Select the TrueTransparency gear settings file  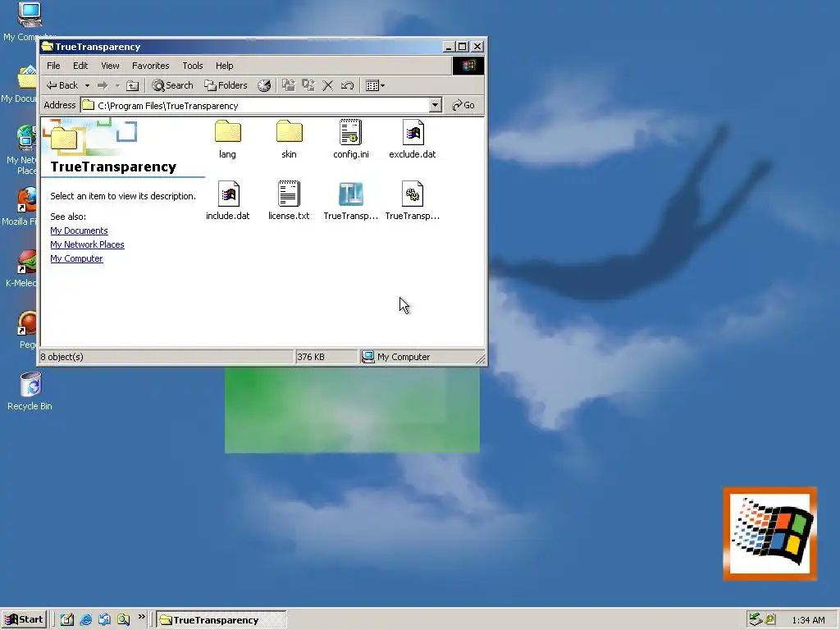click(x=413, y=201)
